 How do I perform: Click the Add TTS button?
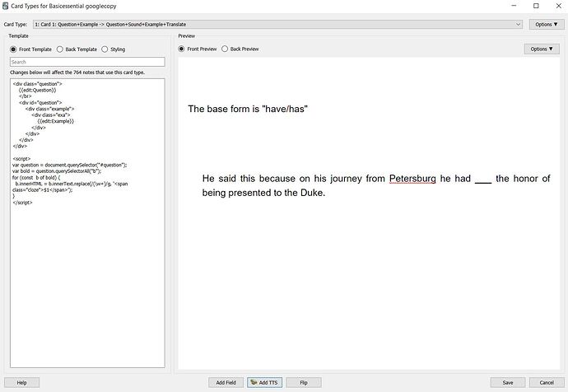[265, 383]
